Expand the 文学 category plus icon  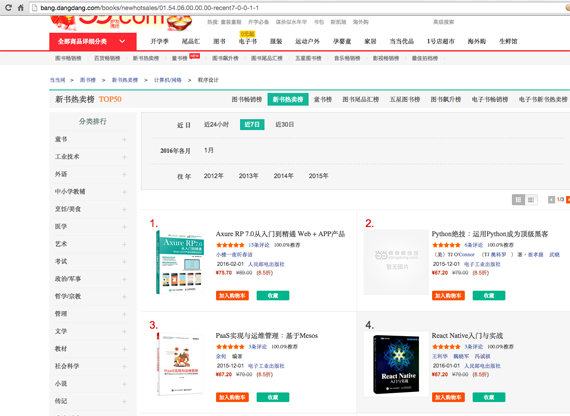pos(124,332)
